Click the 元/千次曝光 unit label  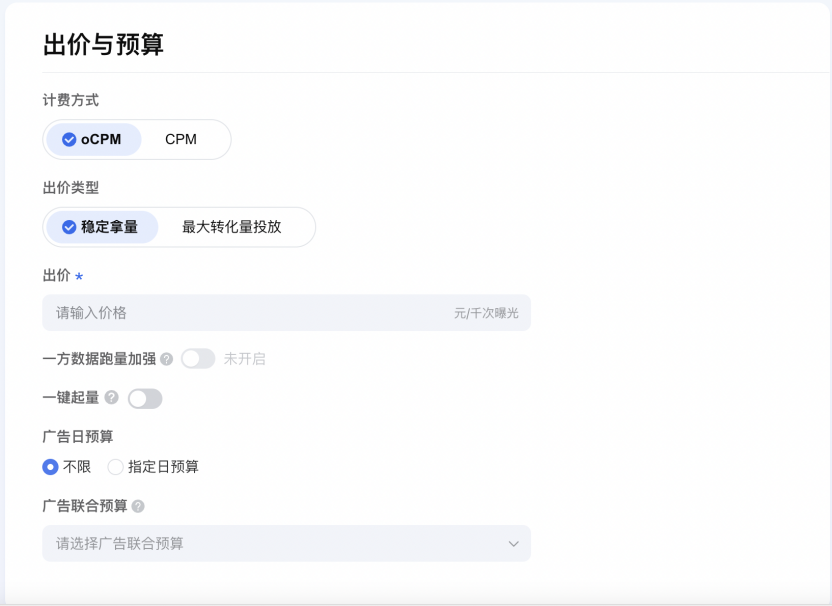tap(486, 314)
